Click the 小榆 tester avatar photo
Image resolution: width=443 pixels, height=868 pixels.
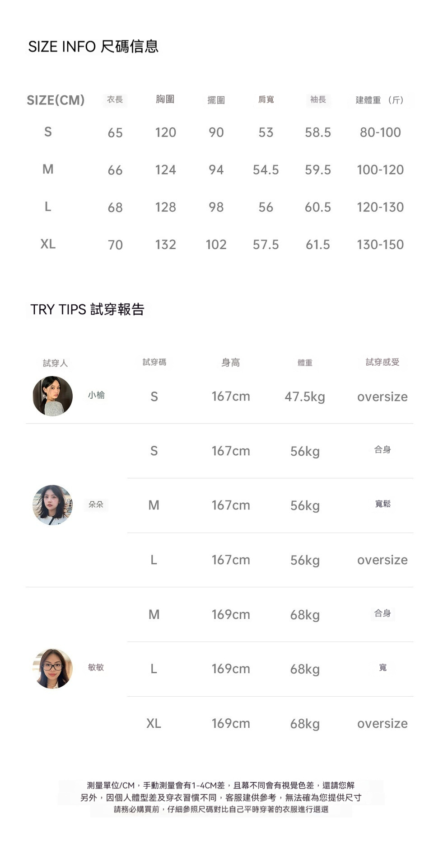53,396
